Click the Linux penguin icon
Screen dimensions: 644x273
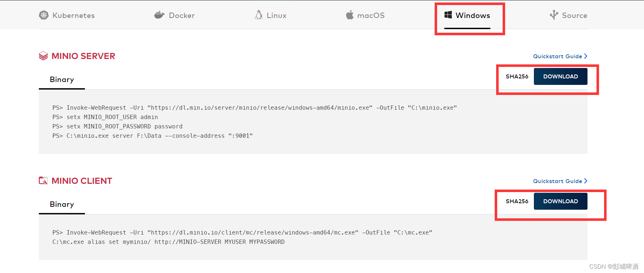(x=259, y=15)
